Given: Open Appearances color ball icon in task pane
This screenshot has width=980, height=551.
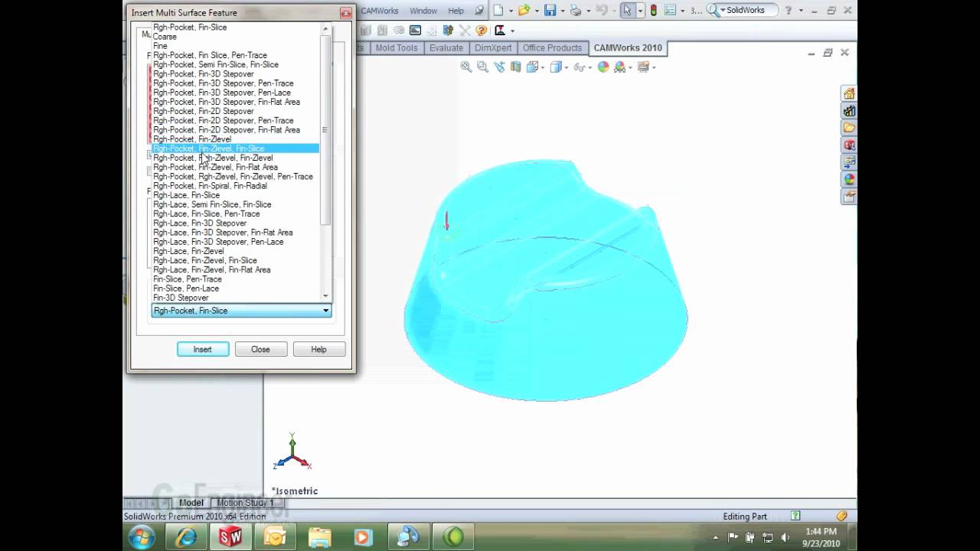Looking at the screenshot, I should (849, 180).
